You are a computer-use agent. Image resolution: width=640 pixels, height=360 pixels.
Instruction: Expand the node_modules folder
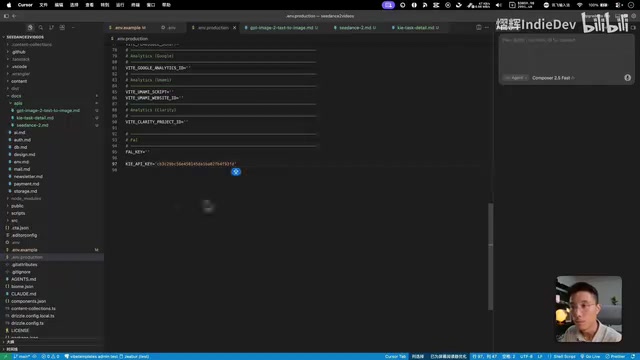point(26,198)
